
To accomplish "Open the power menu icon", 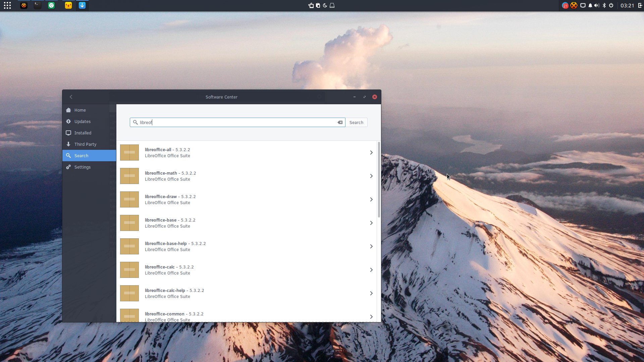I will [x=611, y=5].
